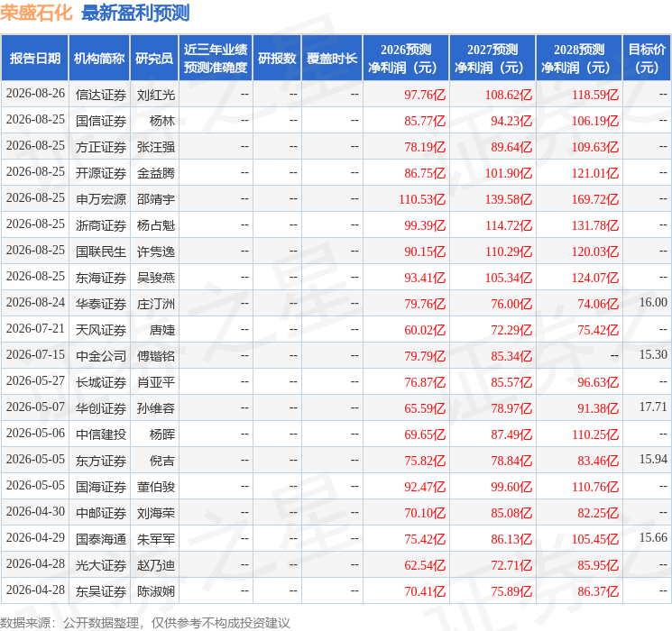Select the date 2026-08-24
This screenshot has height=631, width=672.
tap(35, 303)
